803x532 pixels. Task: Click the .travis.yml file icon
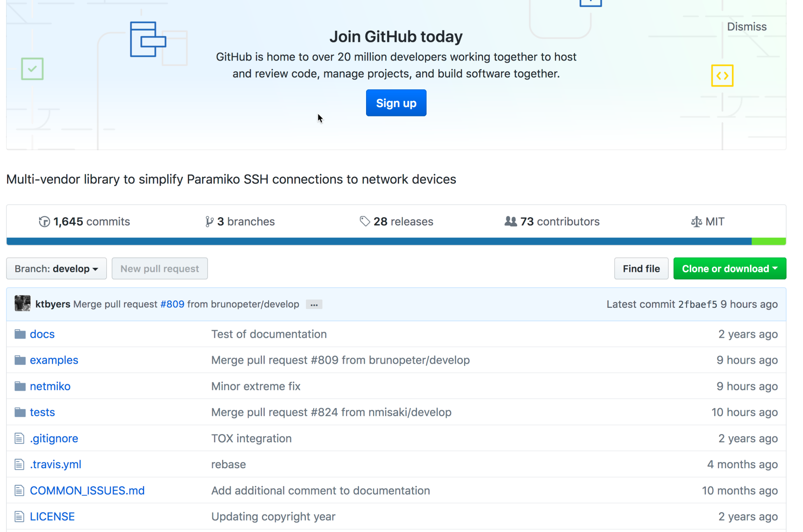(x=19, y=465)
